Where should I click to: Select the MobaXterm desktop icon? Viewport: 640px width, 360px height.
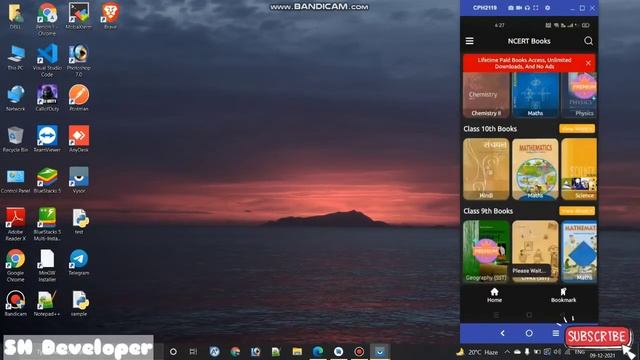[79, 16]
